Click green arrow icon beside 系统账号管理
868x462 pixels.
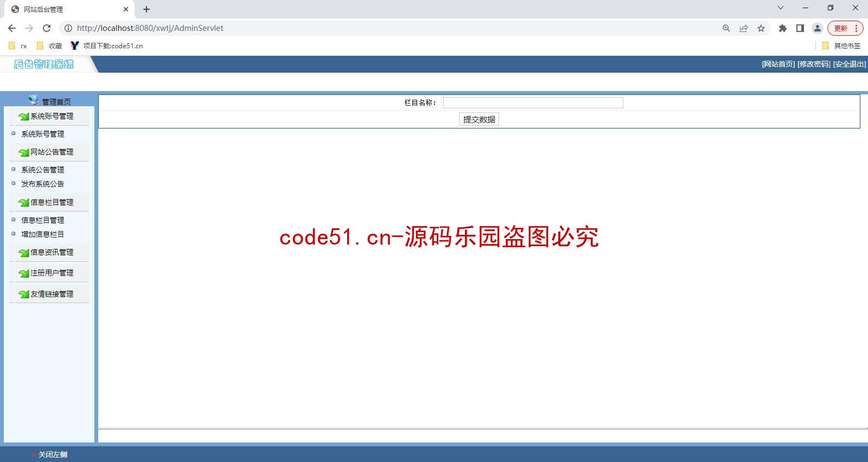click(24, 117)
